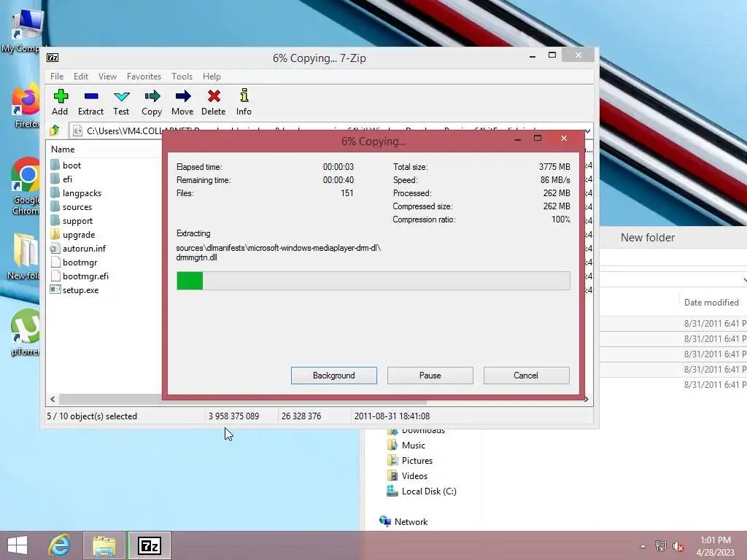The height and width of the screenshot is (560, 747).
Task: Click the Add toolbar icon in 7-Zip
Action: click(60, 97)
